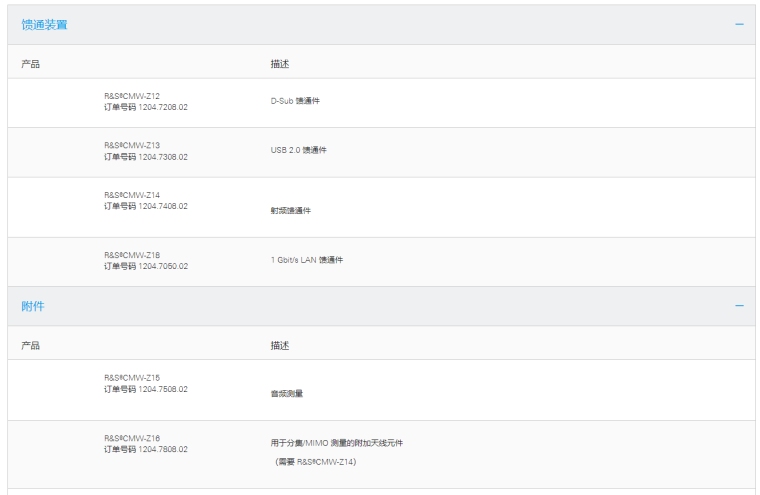Select the 射频馈通件 description
The image size is (760, 495).
pyautogui.click(x=291, y=210)
